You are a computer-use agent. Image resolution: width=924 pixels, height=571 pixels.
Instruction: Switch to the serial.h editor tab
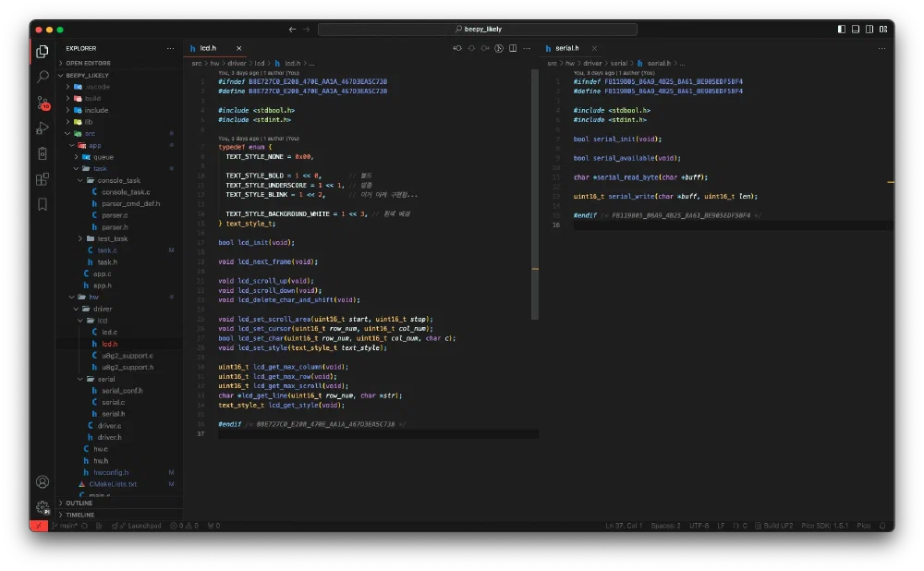pyautogui.click(x=565, y=48)
